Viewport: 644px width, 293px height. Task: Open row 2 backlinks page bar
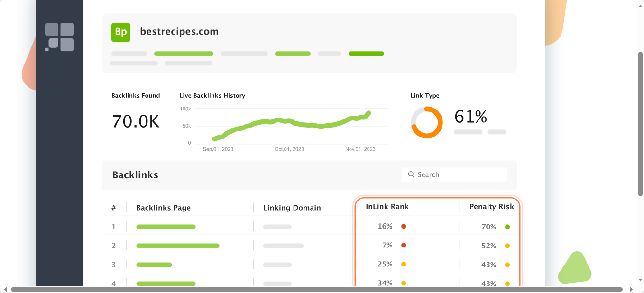178,246
